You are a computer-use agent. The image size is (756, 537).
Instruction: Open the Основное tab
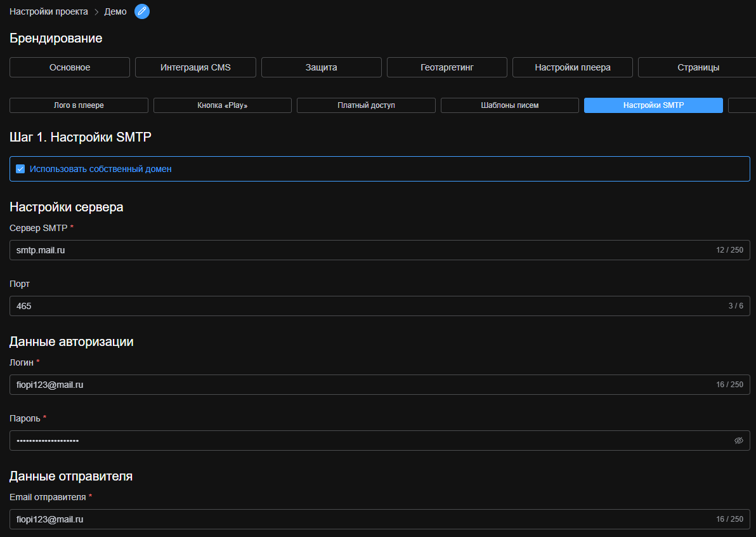click(70, 67)
